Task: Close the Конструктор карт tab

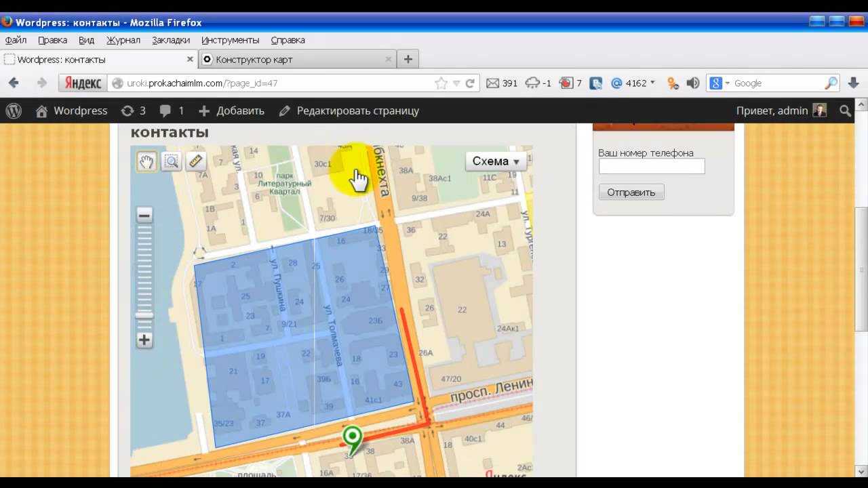Action: (x=389, y=60)
